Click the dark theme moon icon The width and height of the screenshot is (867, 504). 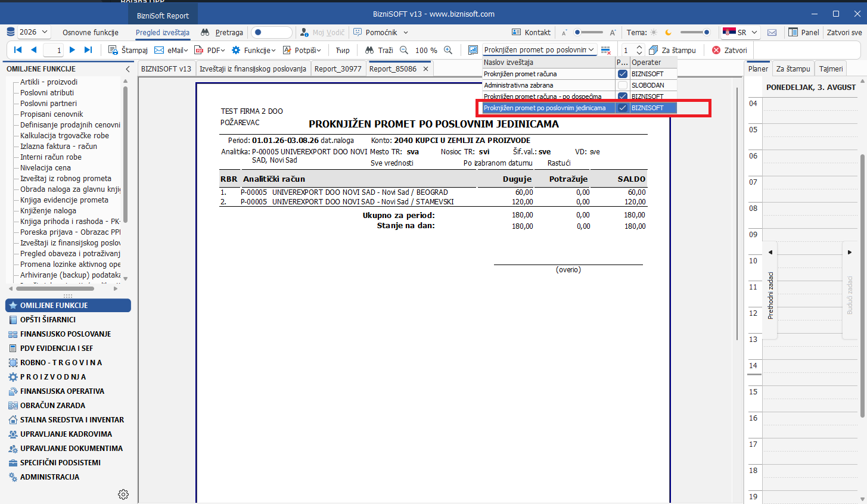(x=669, y=32)
